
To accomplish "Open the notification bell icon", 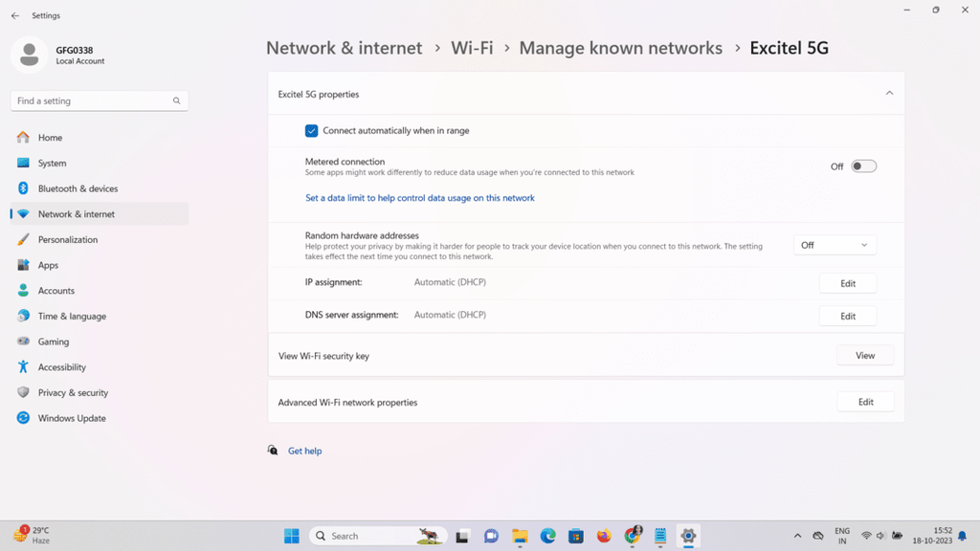I will 963,536.
